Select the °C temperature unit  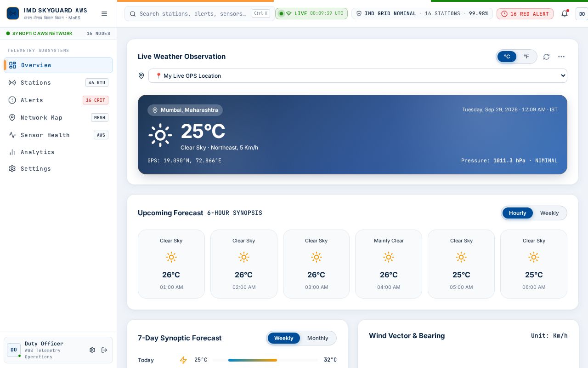pos(507,57)
